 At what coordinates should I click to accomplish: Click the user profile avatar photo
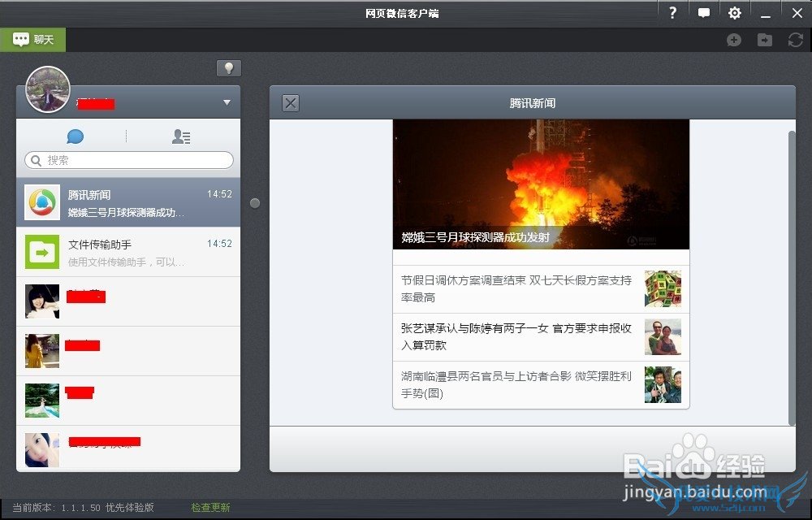click(x=48, y=89)
